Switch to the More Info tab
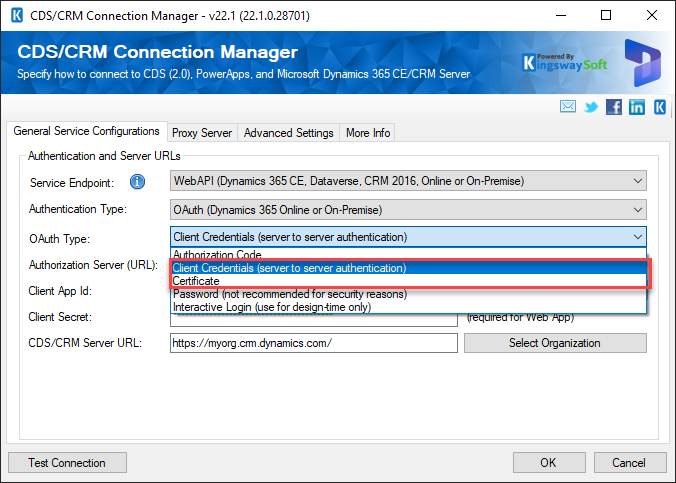 tap(368, 133)
